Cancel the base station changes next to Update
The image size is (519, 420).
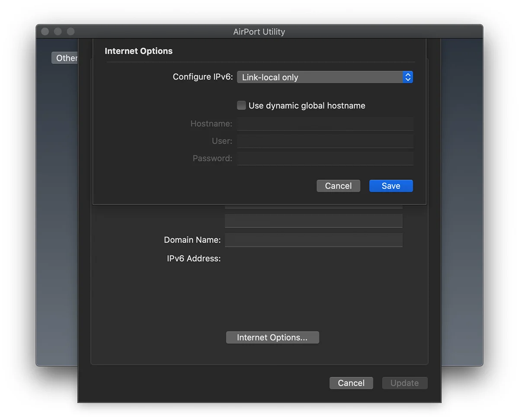[351, 383]
